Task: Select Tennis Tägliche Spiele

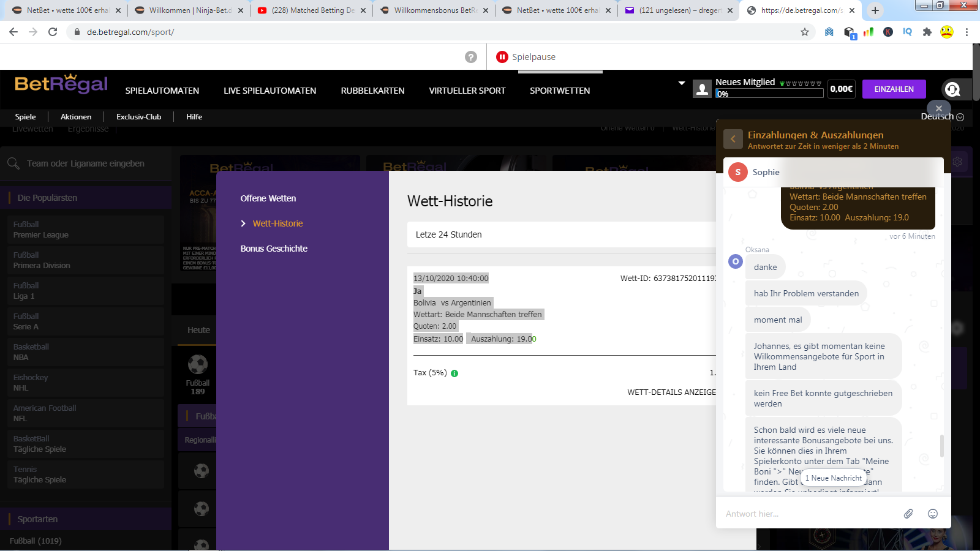Action: pos(86,474)
